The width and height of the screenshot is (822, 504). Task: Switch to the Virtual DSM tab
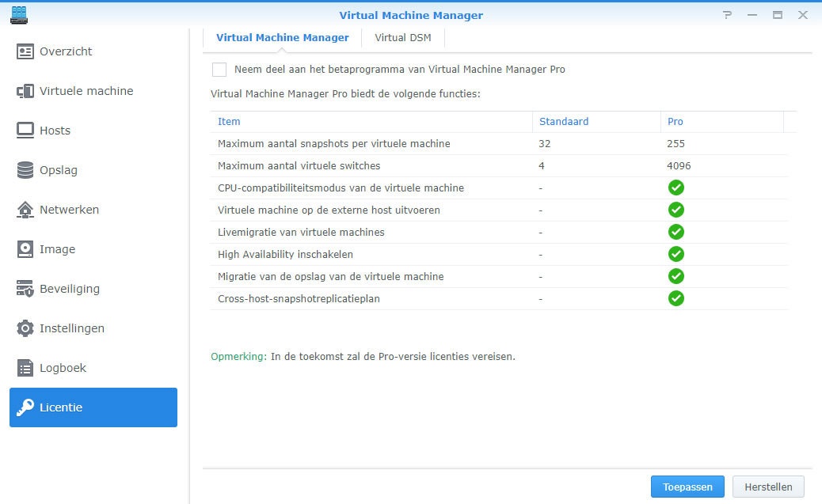(402, 38)
